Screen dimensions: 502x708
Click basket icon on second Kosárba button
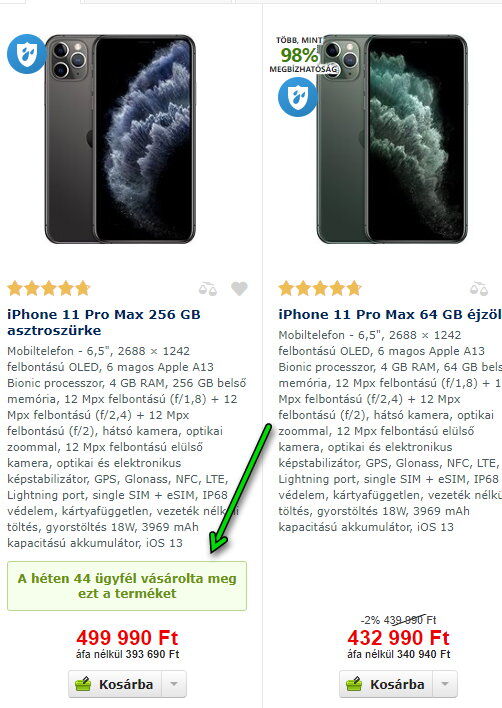[354, 684]
